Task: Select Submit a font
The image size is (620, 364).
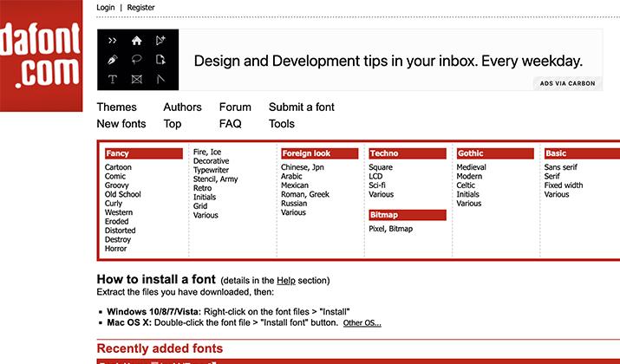Action: tap(301, 107)
